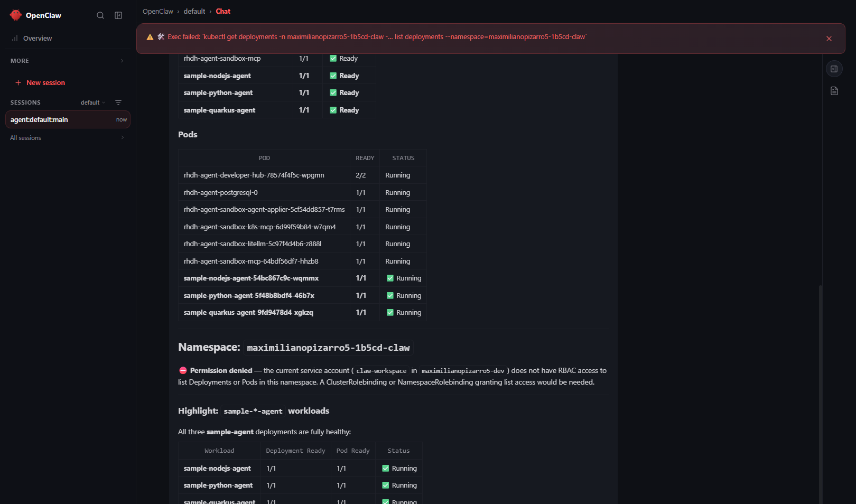Click pod rhdh-agent-postgresql-0
856x504 pixels.
click(221, 192)
